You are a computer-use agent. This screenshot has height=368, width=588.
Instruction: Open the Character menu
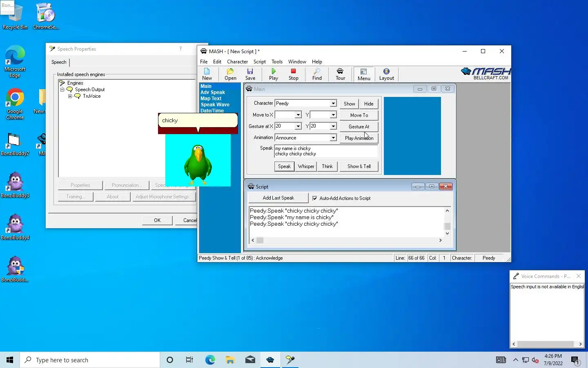click(x=237, y=62)
